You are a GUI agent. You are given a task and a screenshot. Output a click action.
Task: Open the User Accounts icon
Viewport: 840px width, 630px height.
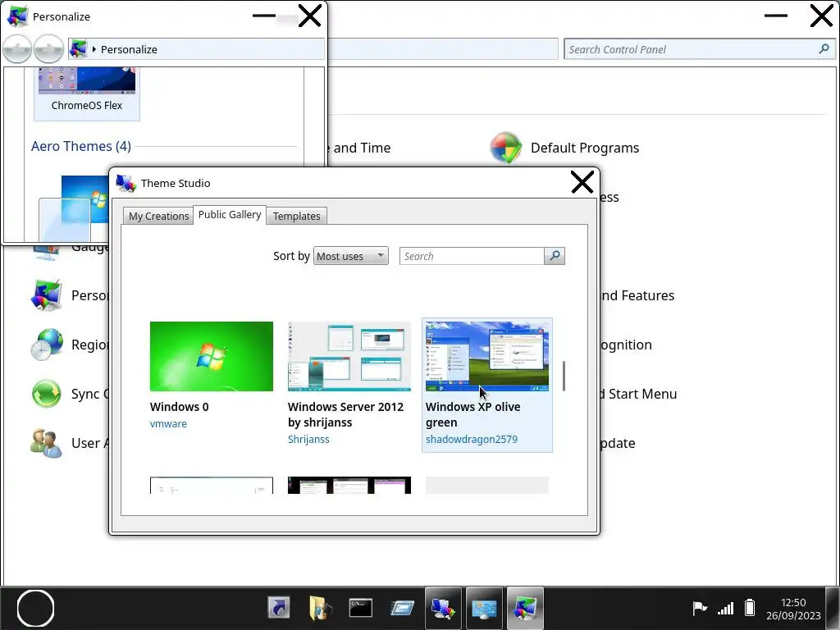(x=47, y=443)
